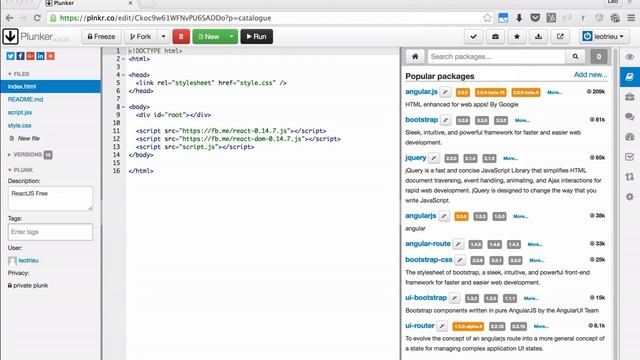The width and height of the screenshot is (640, 360).
Task: Click the package count badge showing 0
Action: coord(599,57)
